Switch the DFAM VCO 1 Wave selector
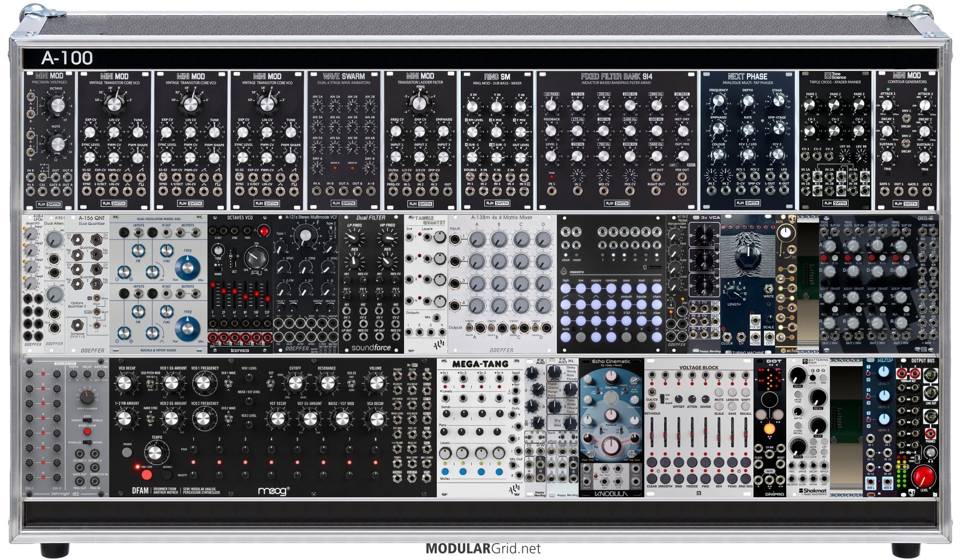Screen dimensions: 967x560 pos(228,384)
